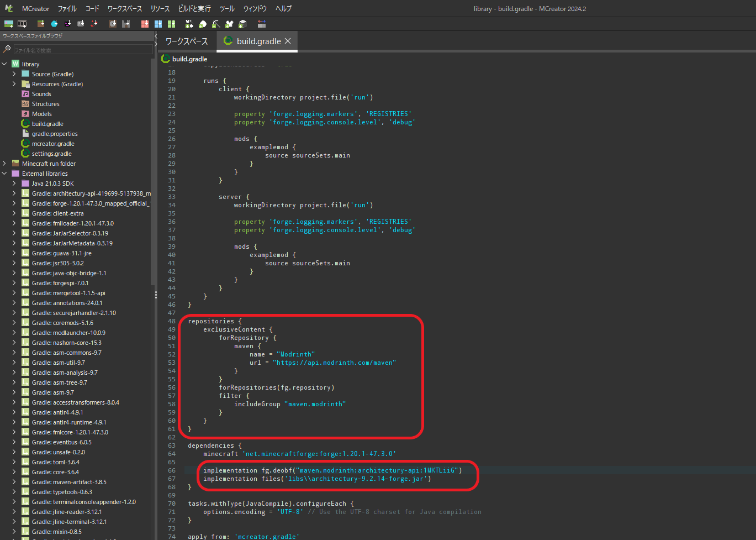
Task: Select mcreator.gradle in the file browser
Action: click(x=52, y=144)
